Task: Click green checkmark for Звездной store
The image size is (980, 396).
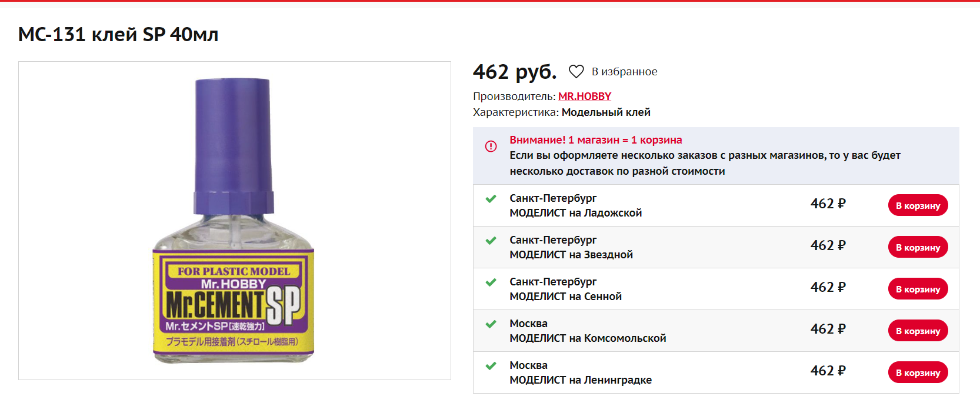Action: (x=491, y=241)
